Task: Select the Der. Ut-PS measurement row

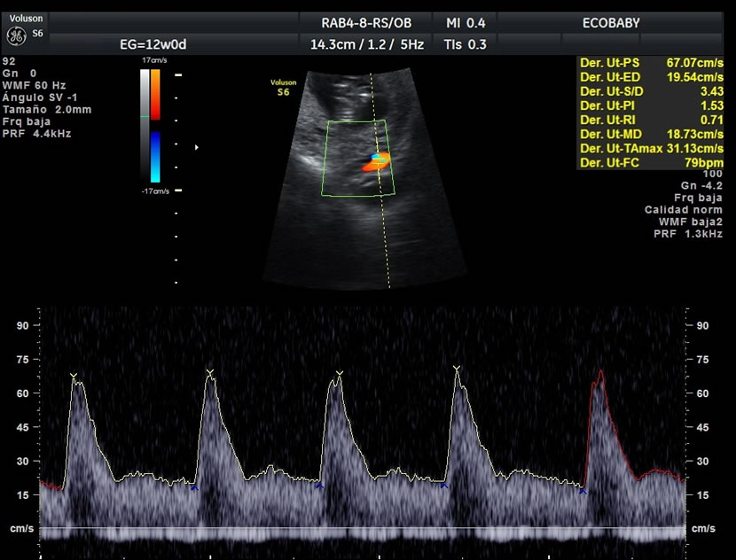Action: coord(651,63)
